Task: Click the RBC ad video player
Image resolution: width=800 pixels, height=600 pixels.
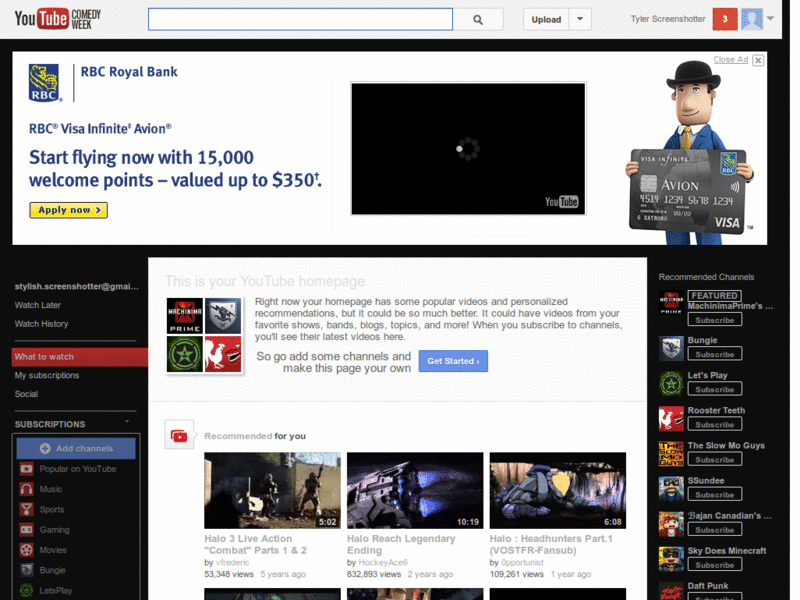Action: pos(468,148)
